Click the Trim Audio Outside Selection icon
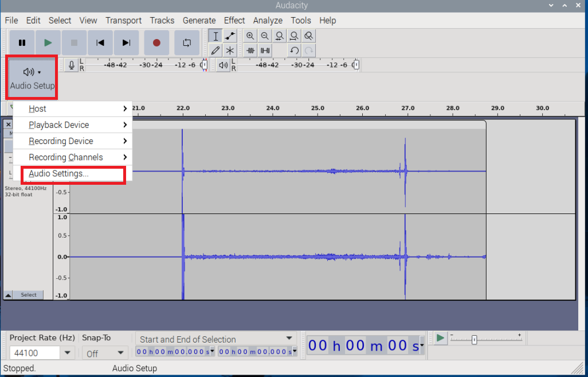This screenshot has width=588, height=377. pyautogui.click(x=250, y=50)
